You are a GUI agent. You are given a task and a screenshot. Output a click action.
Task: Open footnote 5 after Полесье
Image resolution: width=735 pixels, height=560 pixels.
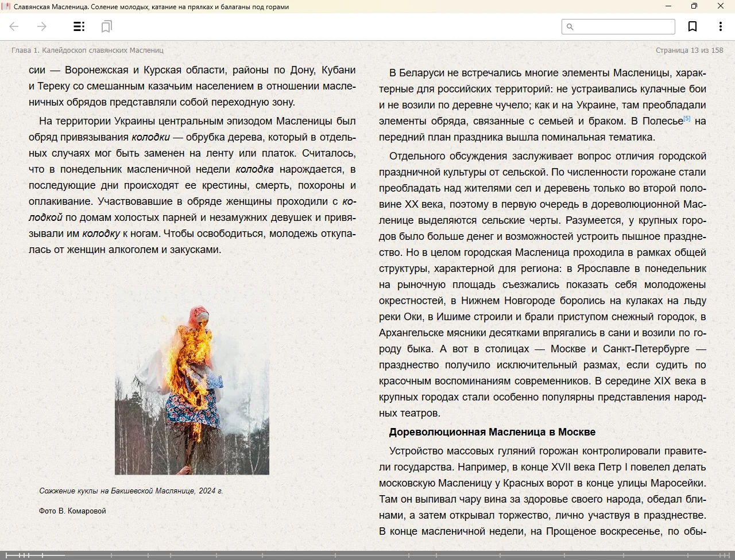[x=687, y=119]
